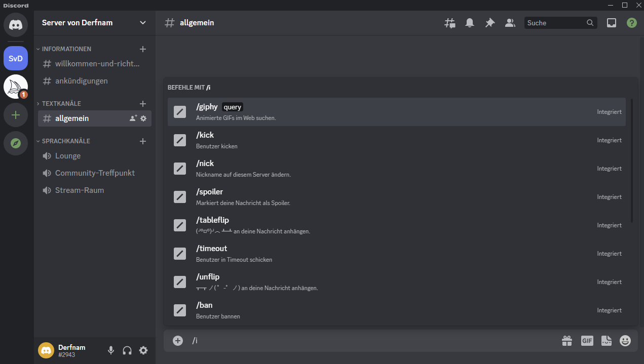The width and height of the screenshot is (644, 364).
Task: Open the emoji picker
Action: click(x=626, y=341)
